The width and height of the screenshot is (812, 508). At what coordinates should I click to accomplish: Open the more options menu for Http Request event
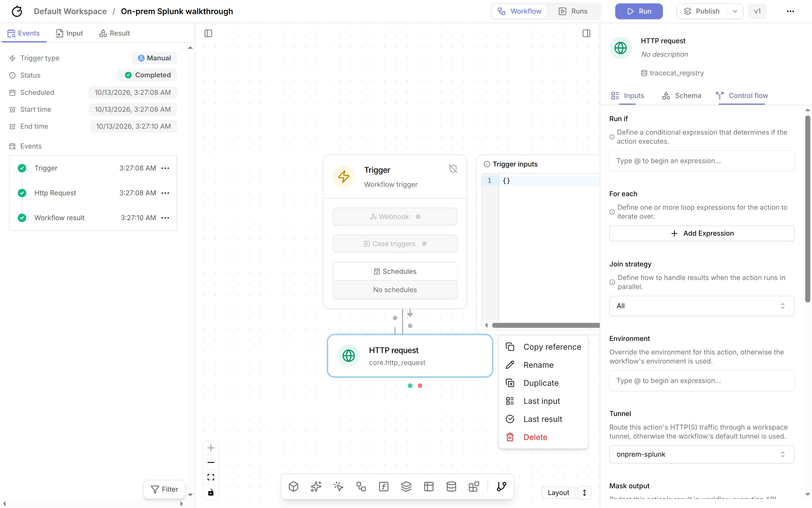(165, 193)
